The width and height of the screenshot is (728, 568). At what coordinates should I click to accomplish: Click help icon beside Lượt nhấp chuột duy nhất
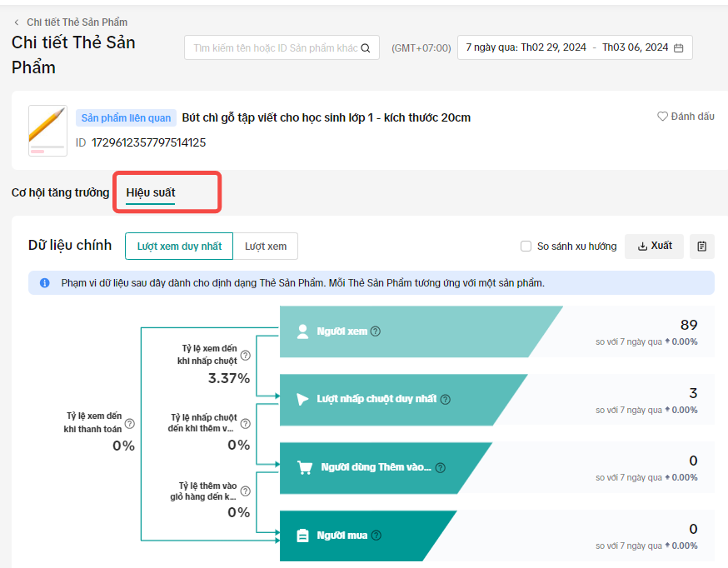446,399
